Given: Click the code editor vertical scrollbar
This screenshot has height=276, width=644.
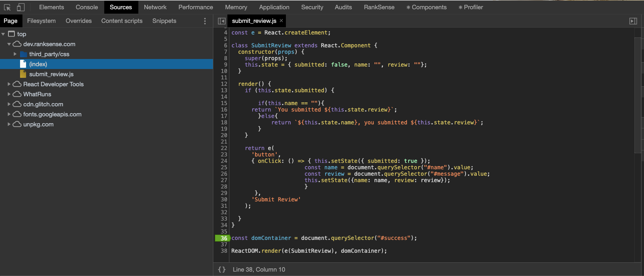Looking at the screenshot, I should pyautogui.click(x=638, y=95).
